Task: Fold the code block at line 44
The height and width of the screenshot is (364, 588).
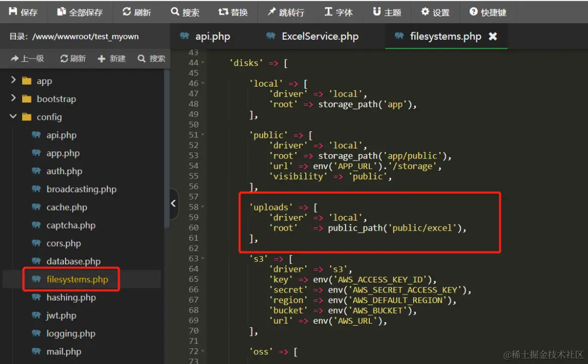Action: [x=203, y=62]
